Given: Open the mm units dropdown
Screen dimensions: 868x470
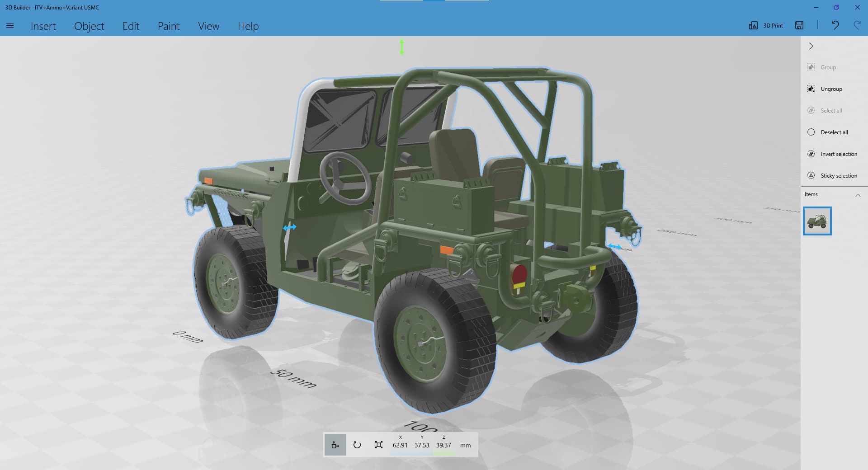Looking at the screenshot, I should [465, 445].
